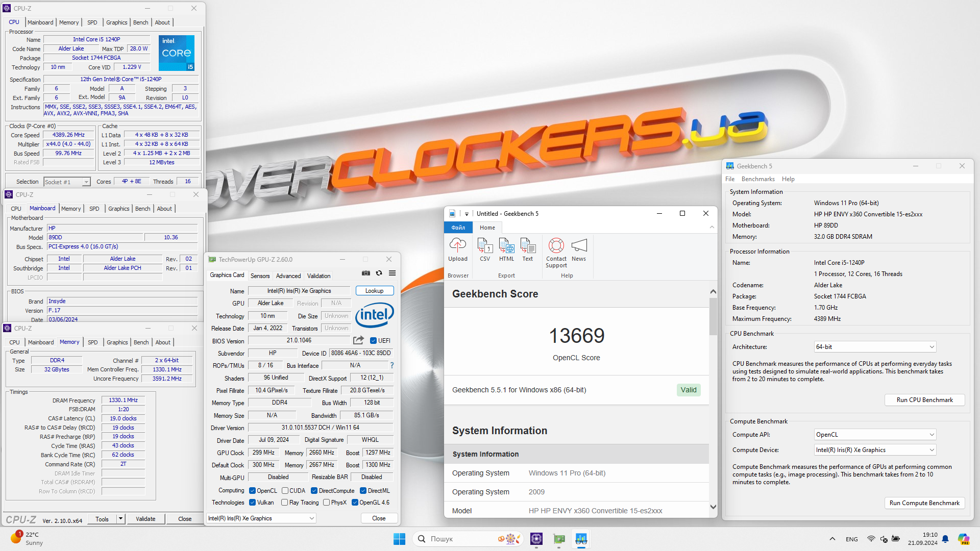Open CPU-Z from the taskbar
The height and width of the screenshot is (551, 980).
click(x=536, y=539)
